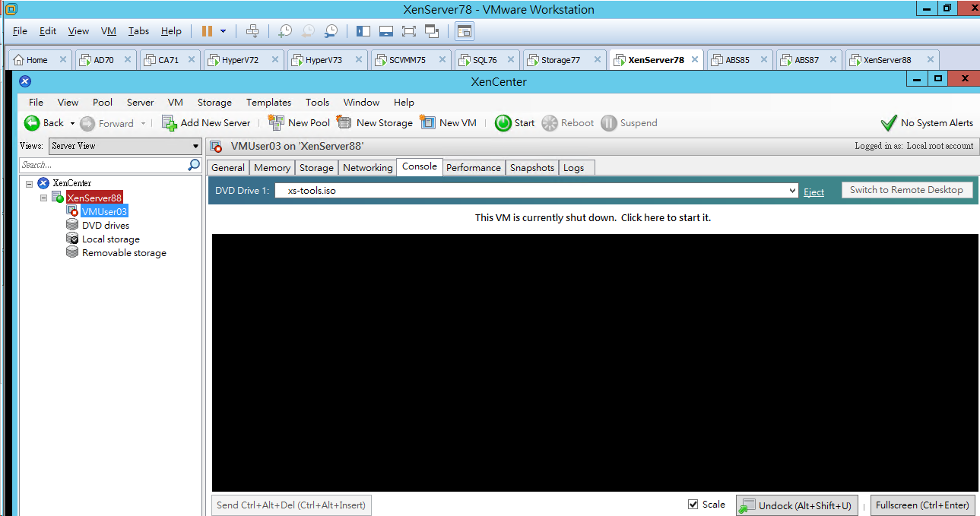980x516 pixels.
Task: Open VMware Tabs menu
Action: pos(138,31)
